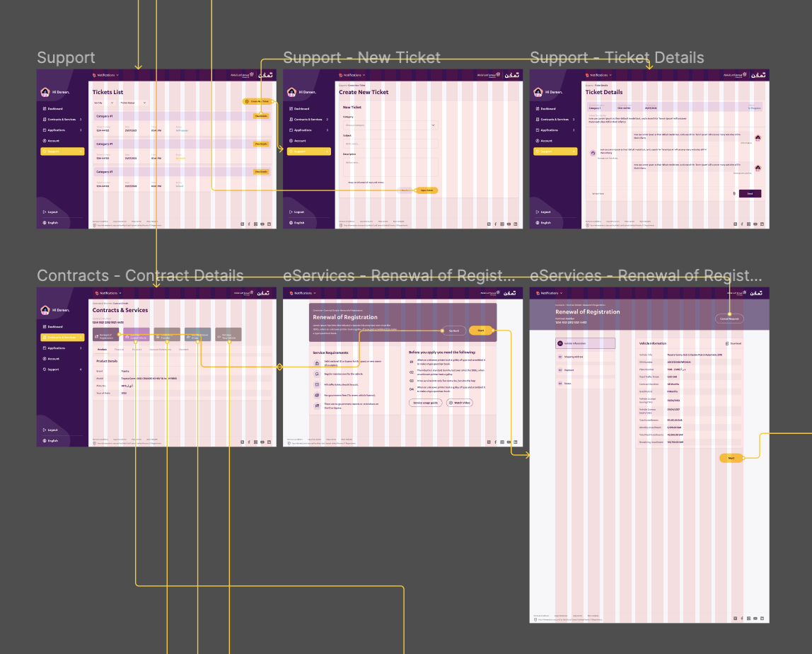Click the logo in the Ticket Details frame header
This screenshot has height=654, width=812.
coord(759,75)
